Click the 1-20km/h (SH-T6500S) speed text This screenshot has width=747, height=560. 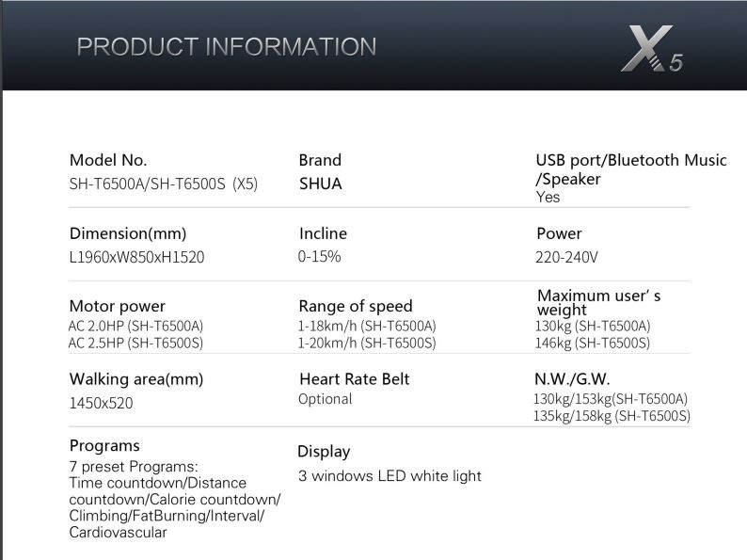[367, 343]
